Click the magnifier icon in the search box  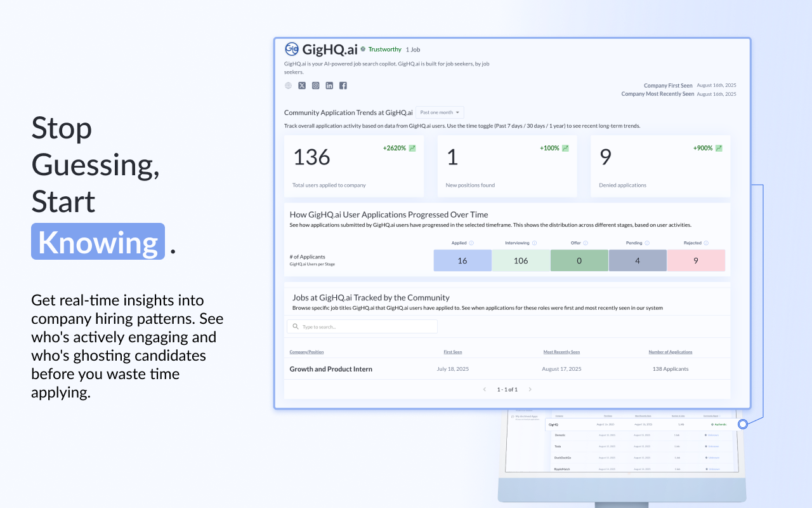pos(296,326)
